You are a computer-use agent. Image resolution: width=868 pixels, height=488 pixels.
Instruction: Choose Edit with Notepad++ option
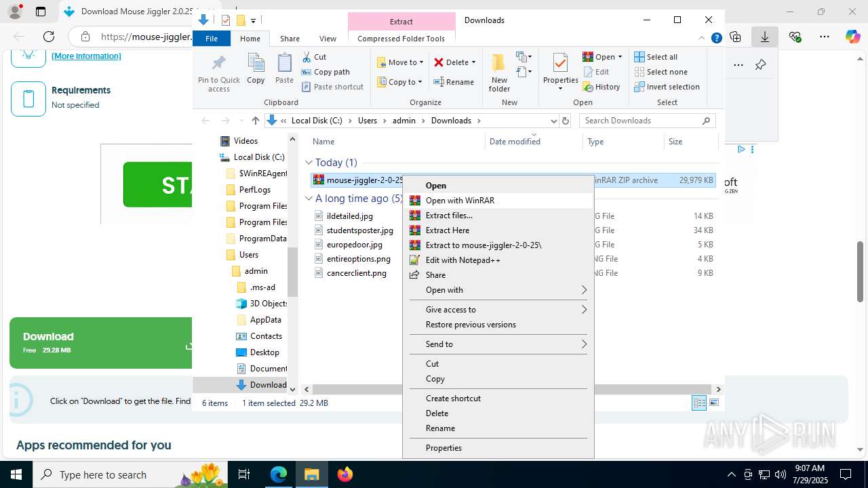click(x=498, y=260)
